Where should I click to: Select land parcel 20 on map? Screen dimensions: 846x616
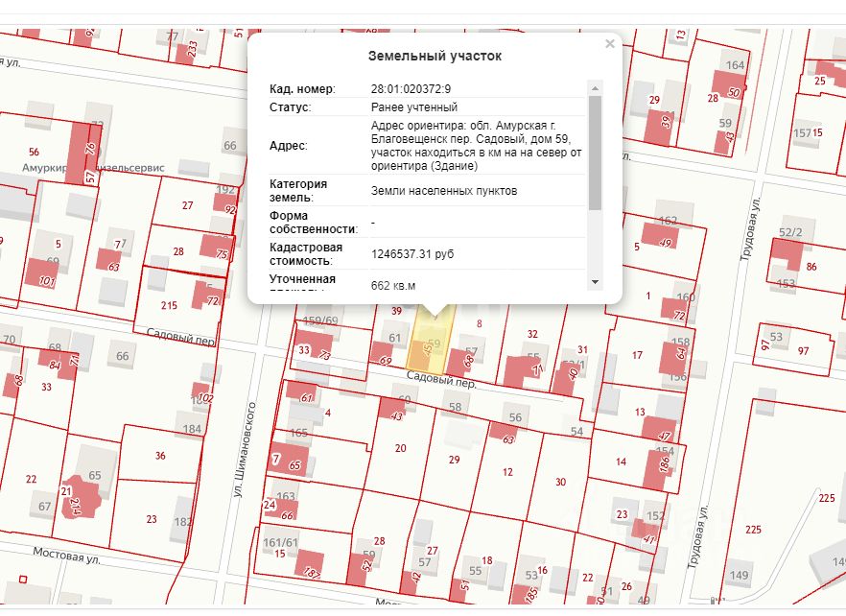401,448
